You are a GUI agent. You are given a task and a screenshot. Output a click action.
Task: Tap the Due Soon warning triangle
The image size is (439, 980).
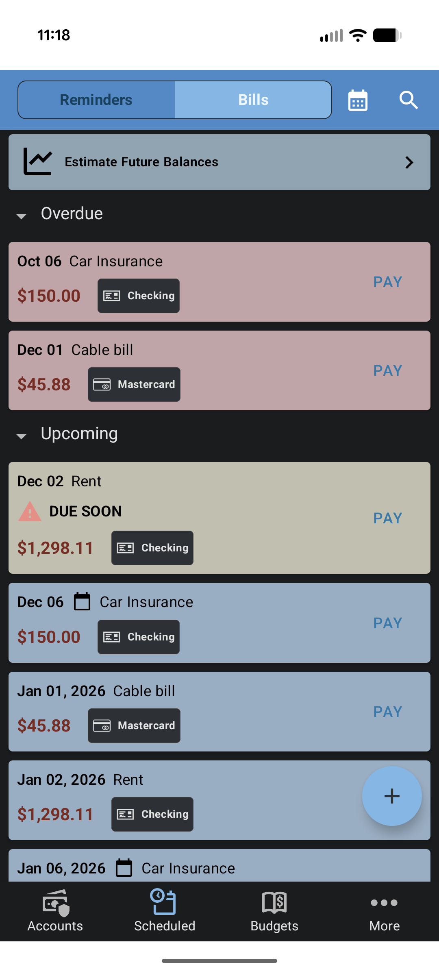[30, 512]
